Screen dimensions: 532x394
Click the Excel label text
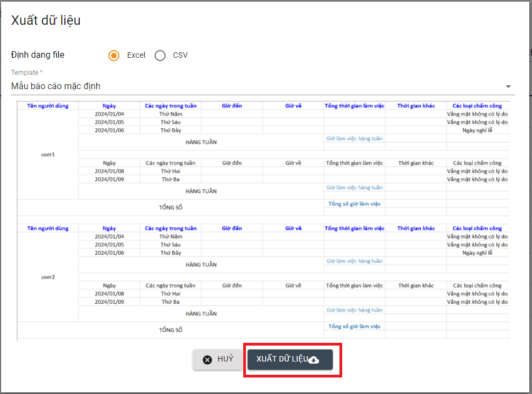pos(136,55)
